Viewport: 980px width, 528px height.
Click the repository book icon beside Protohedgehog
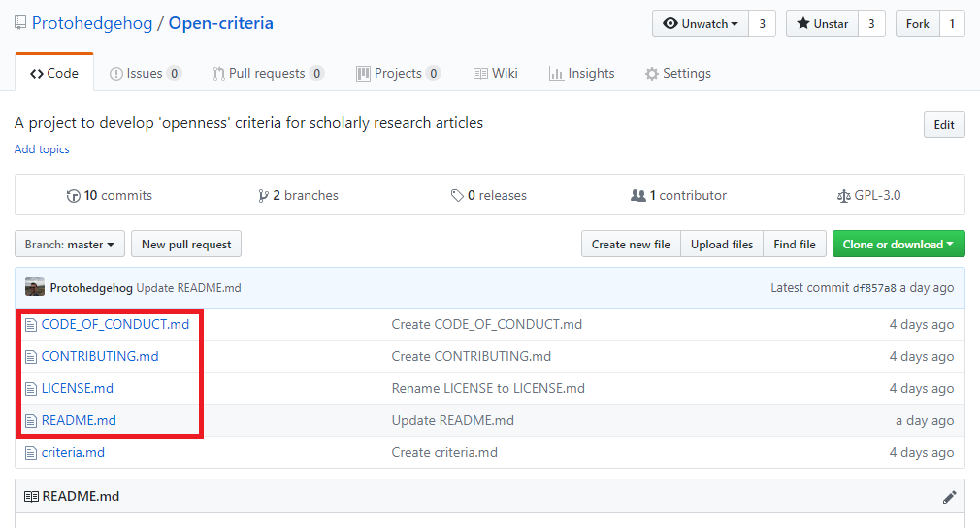pyautogui.click(x=20, y=23)
